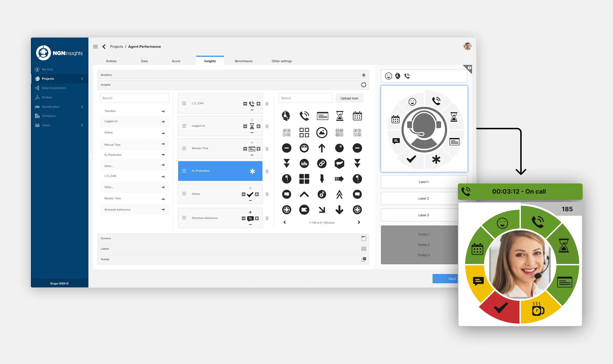
Task: Click the Upload Icon button
Action: [x=349, y=98]
